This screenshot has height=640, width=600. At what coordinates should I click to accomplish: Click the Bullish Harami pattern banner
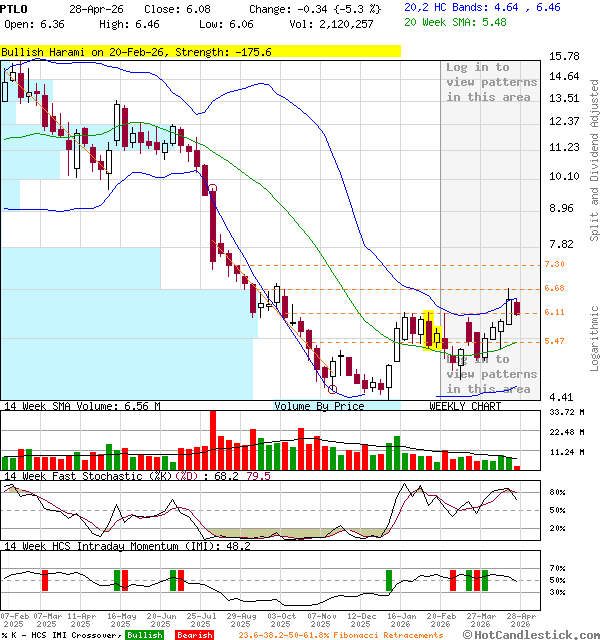click(200, 51)
